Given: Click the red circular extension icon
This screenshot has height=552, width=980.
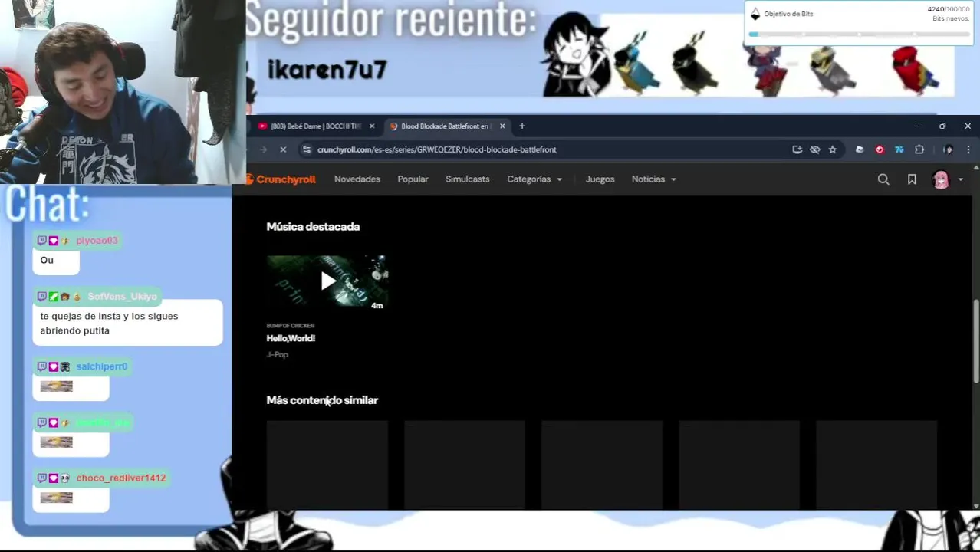Looking at the screenshot, I should click(x=880, y=149).
